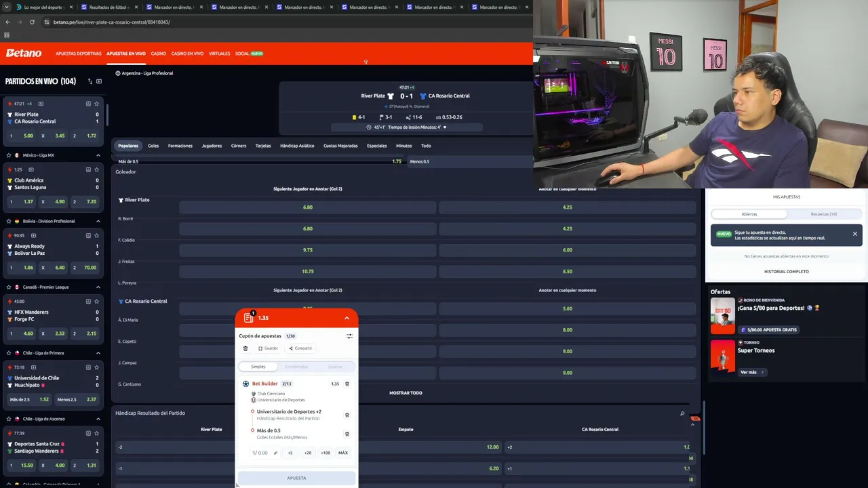Screen dimensions: 868x488
Task: Add +100 to stake
Action: pyautogui.click(x=325, y=453)
